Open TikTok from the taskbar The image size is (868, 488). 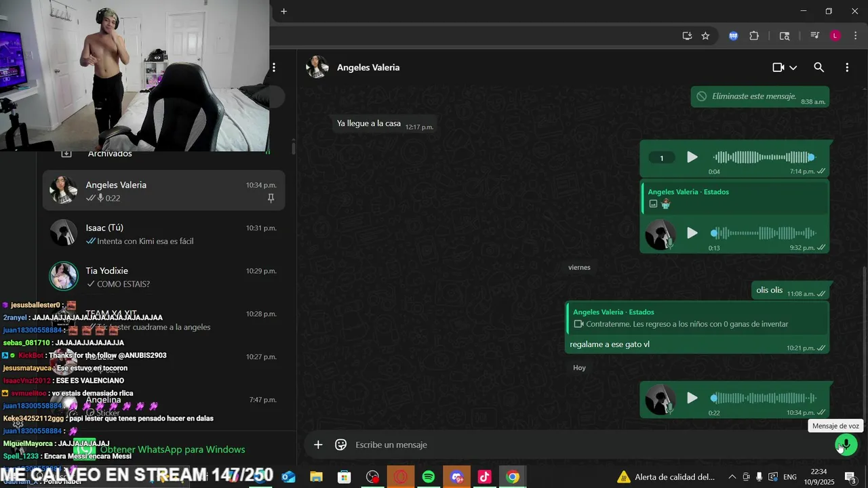tap(484, 477)
